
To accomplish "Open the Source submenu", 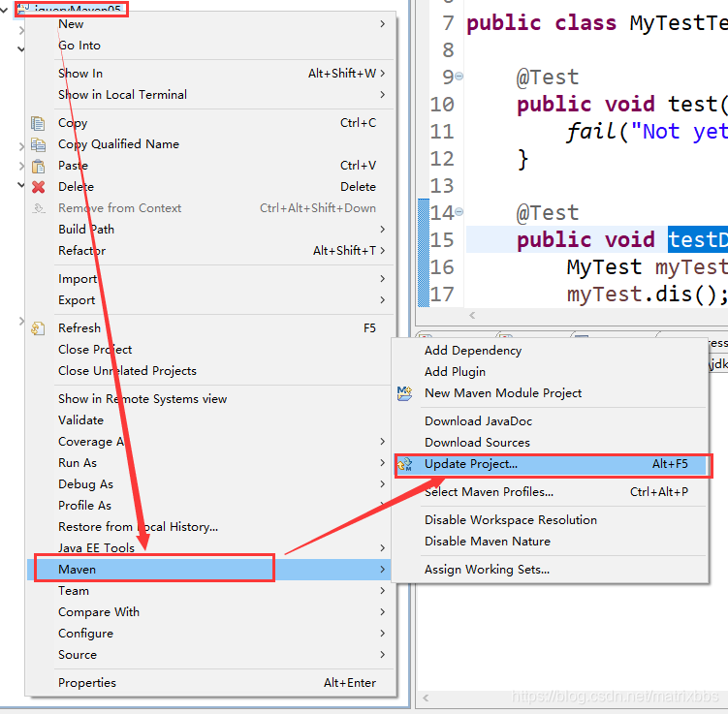I will click(x=210, y=655).
